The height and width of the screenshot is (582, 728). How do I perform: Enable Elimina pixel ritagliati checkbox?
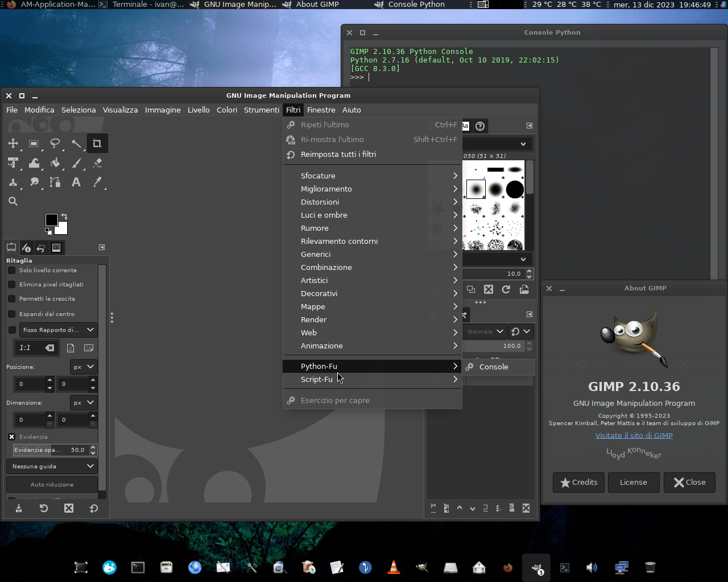coord(11,284)
